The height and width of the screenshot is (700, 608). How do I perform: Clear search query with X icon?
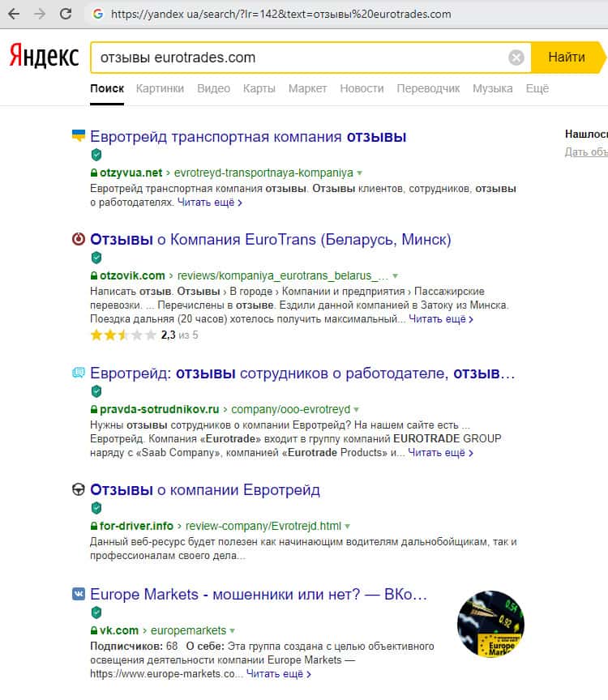(516, 58)
